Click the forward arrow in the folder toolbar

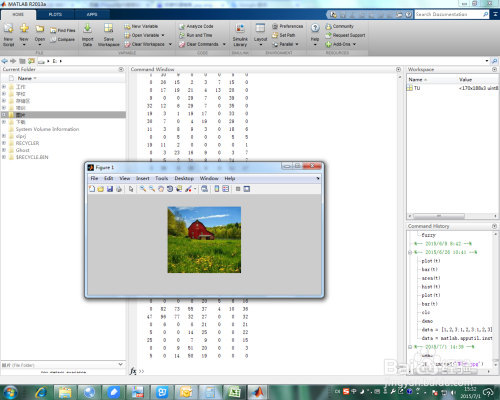tap(13, 61)
